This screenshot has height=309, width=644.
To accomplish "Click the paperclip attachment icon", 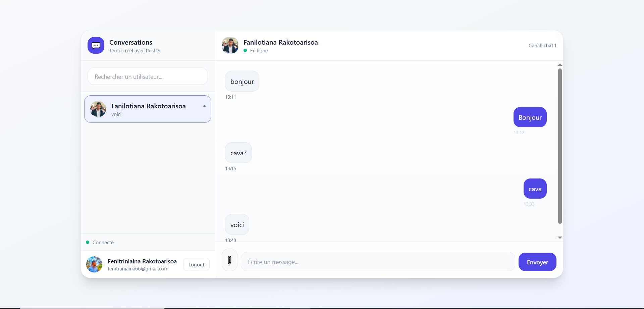I will (229, 260).
